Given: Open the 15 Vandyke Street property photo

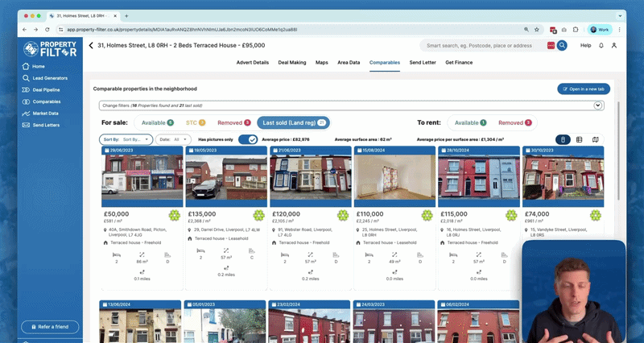Looking at the screenshot, I should (563, 177).
